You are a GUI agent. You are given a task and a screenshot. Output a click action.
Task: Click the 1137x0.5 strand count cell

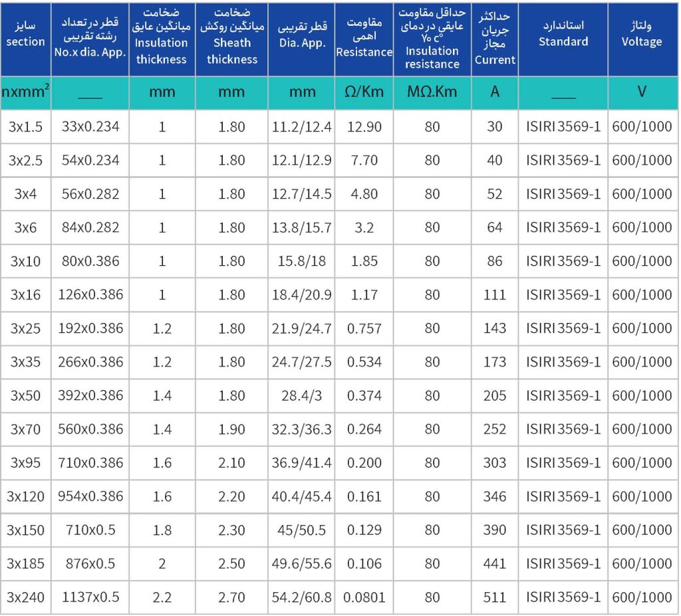coord(90,597)
